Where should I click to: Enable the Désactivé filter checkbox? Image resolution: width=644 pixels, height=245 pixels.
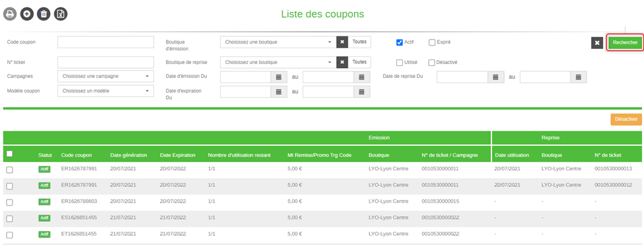pyautogui.click(x=432, y=63)
